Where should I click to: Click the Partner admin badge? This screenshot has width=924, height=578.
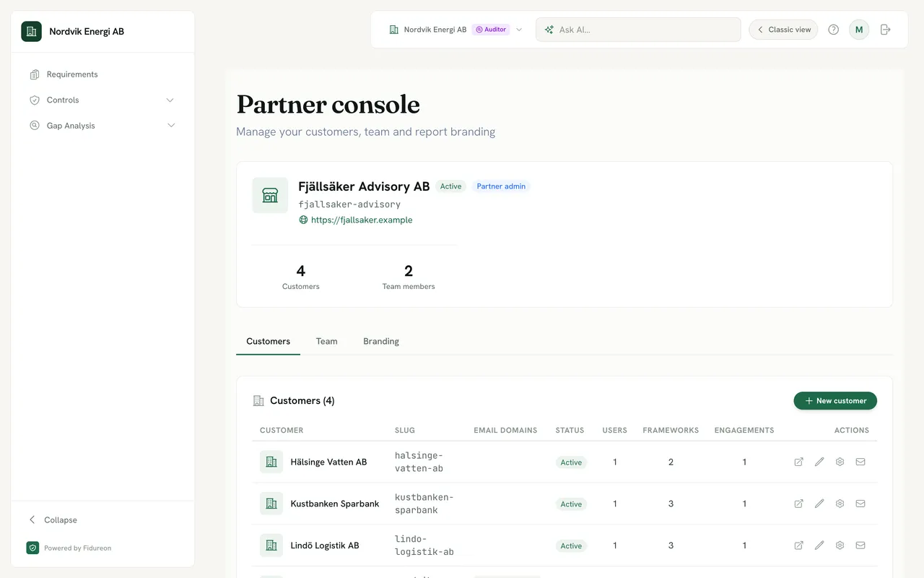point(501,186)
